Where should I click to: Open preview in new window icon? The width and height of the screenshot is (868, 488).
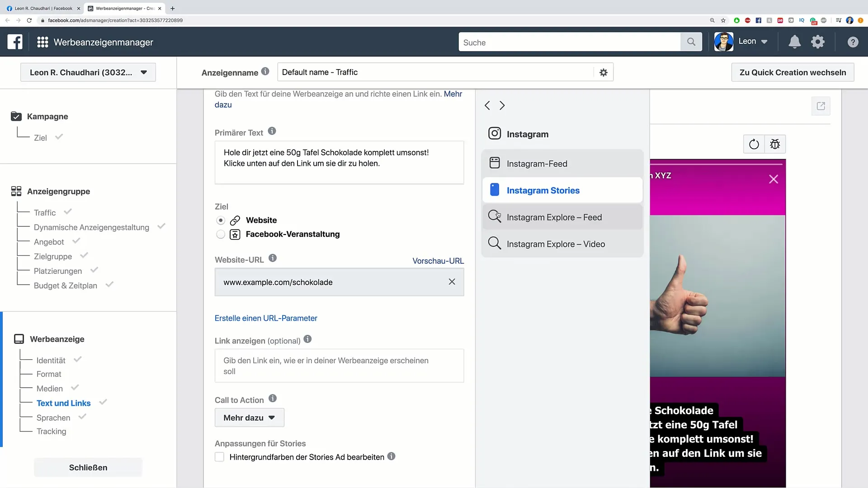[821, 106]
